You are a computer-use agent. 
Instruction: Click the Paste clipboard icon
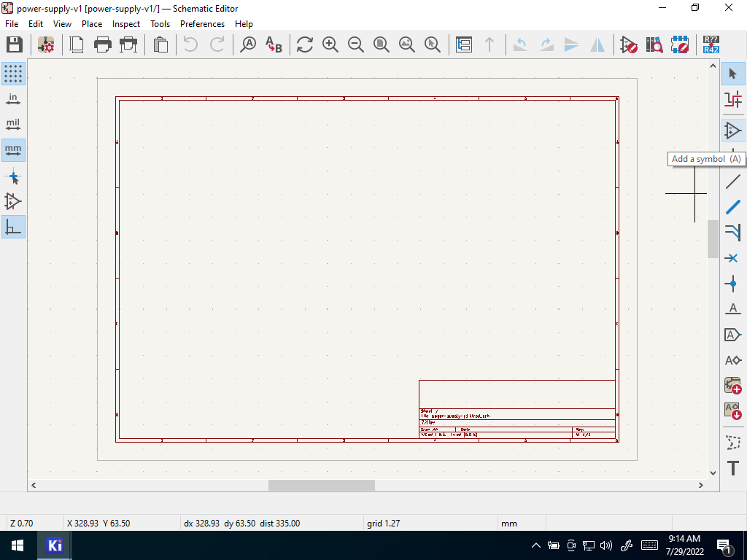pyautogui.click(x=161, y=44)
